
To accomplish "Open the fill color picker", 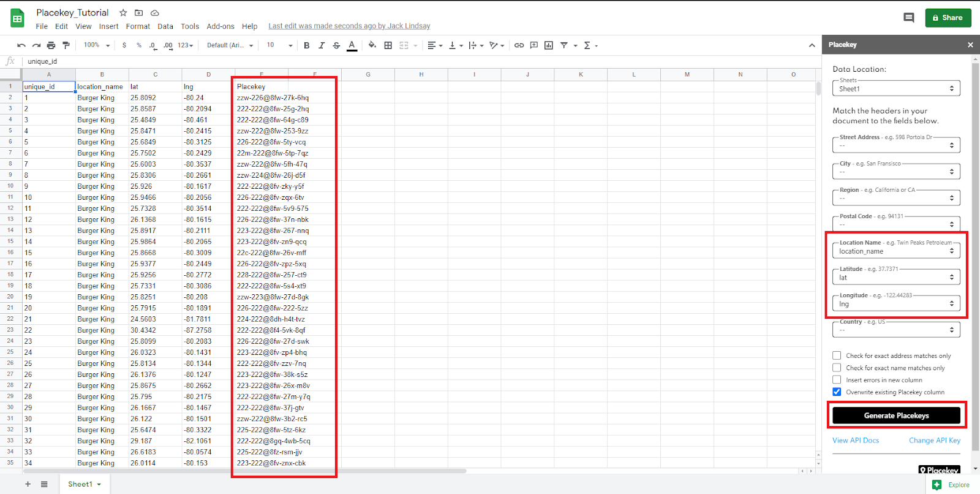I will click(372, 45).
